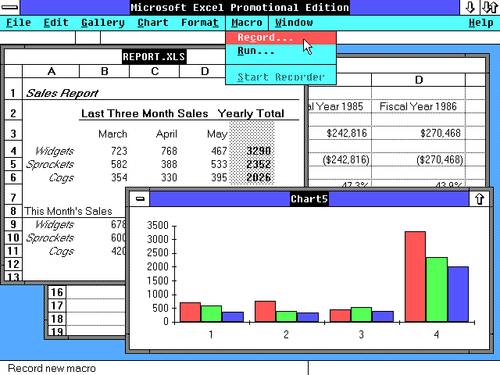Select column A header in REPORT.XLS
This screenshot has width=500, height=375.
(x=51, y=71)
